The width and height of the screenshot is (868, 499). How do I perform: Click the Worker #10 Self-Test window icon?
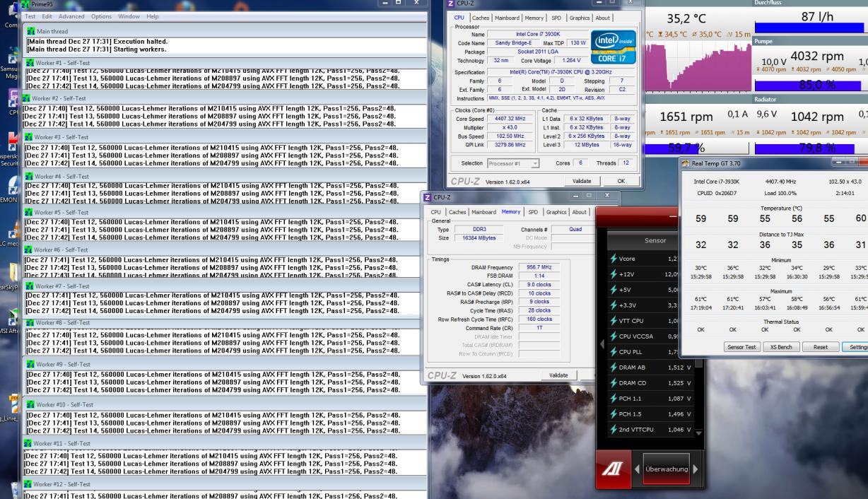pos(30,404)
